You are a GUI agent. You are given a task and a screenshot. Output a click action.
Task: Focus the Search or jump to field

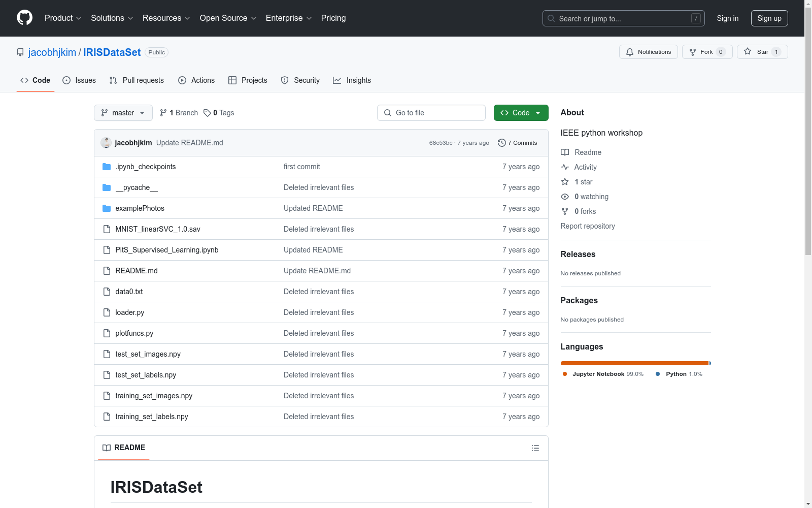click(624, 18)
